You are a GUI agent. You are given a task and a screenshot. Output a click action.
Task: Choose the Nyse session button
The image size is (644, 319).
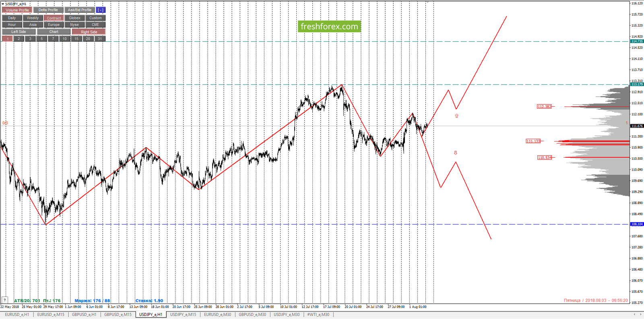[x=74, y=25]
